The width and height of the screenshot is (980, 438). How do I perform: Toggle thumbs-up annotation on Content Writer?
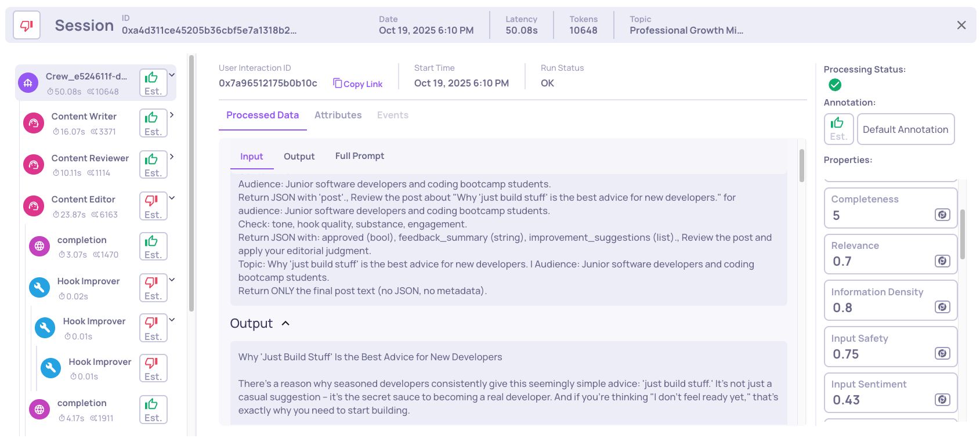click(153, 123)
